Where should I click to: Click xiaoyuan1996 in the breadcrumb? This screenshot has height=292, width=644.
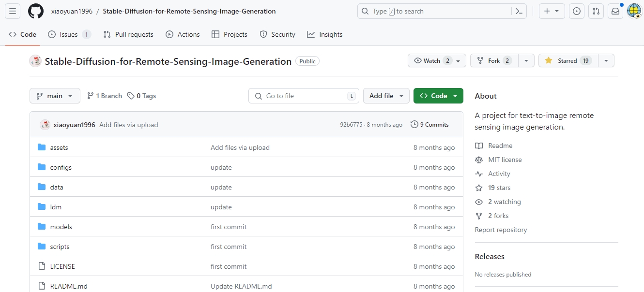click(72, 11)
